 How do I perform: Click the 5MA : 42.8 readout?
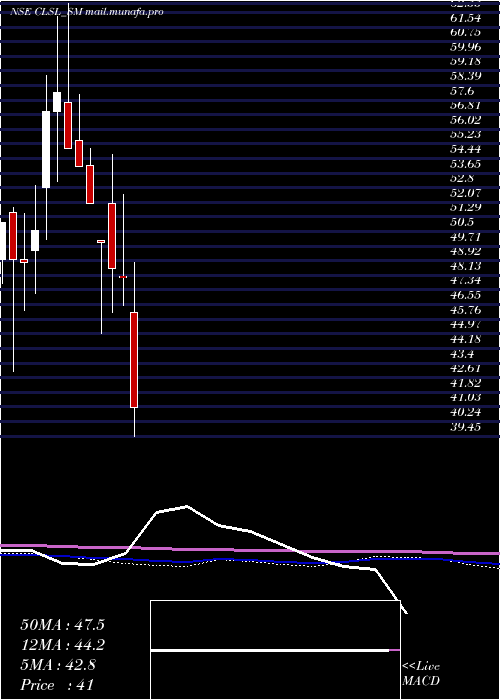[x=58, y=665]
